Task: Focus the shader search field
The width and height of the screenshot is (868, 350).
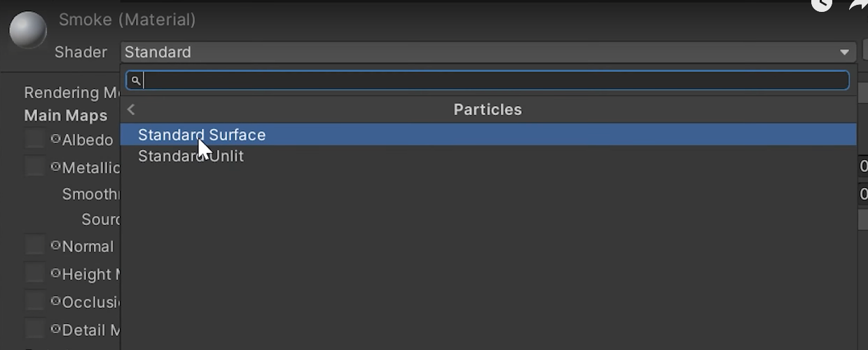Action: tap(490, 81)
